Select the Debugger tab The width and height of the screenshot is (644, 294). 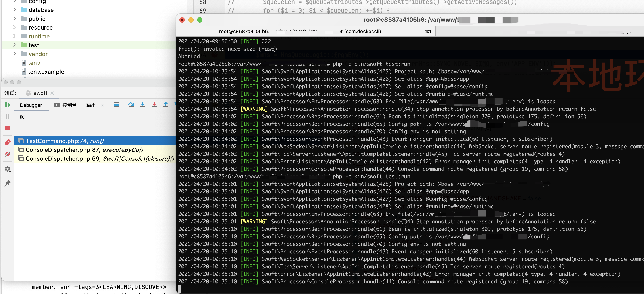point(31,105)
